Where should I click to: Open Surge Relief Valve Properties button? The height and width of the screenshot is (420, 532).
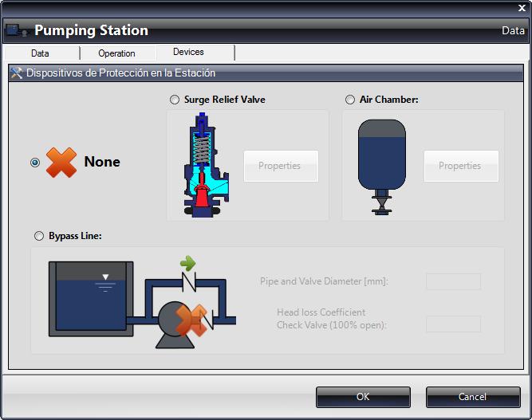[280, 166]
